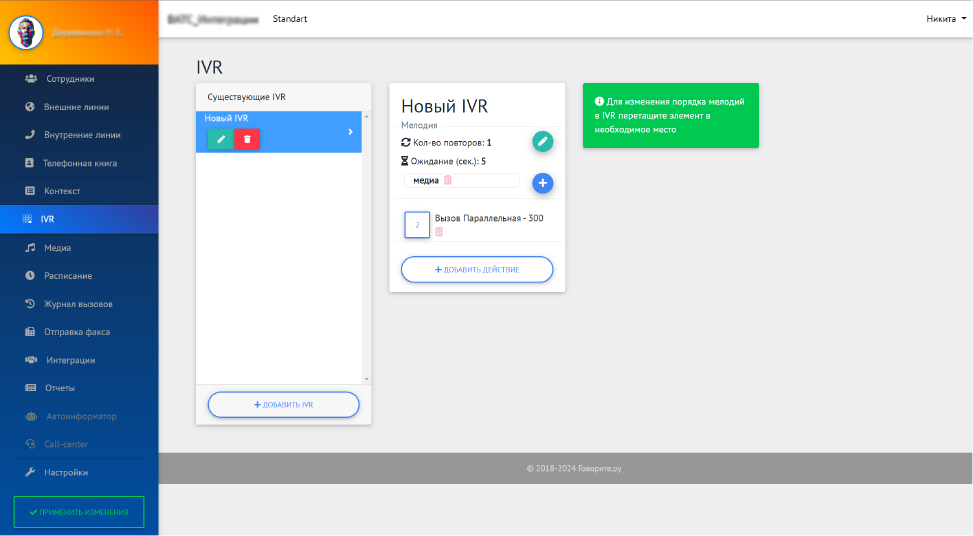Delete Вызов Параллельная - 300 action trash icon
The image size is (973, 536).
439,231
